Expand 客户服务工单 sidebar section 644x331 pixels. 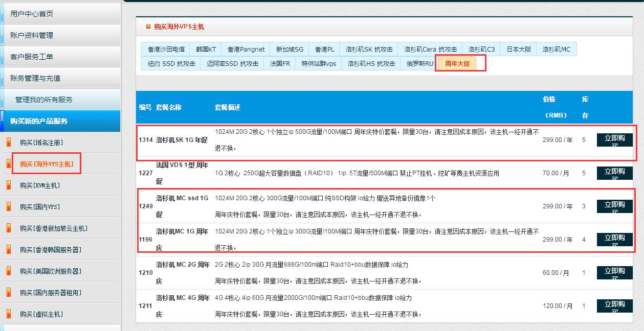point(32,57)
